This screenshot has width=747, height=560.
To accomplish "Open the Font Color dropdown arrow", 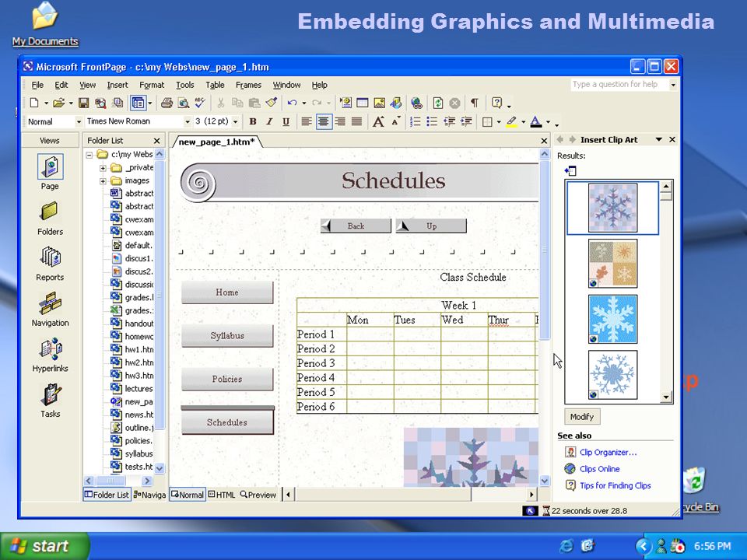I will pyautogui.click(x=549, y=122).
